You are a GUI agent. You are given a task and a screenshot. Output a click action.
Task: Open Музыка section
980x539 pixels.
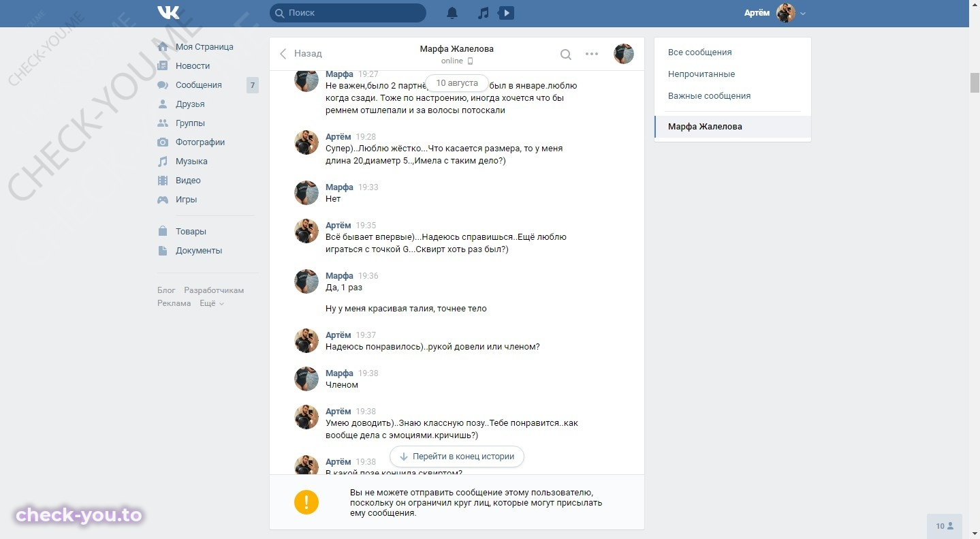click(x=191, y=161)
